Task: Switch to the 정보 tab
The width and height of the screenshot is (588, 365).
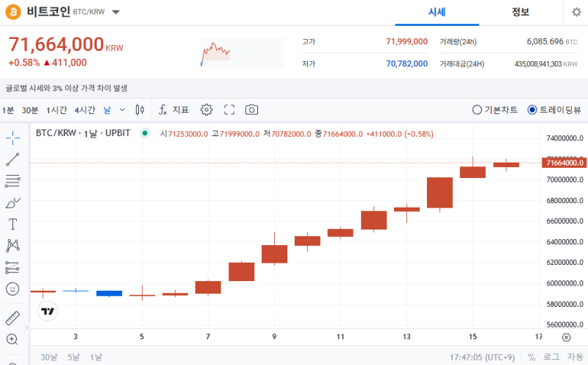Action: pyautogui.click(x=520, y=13)
